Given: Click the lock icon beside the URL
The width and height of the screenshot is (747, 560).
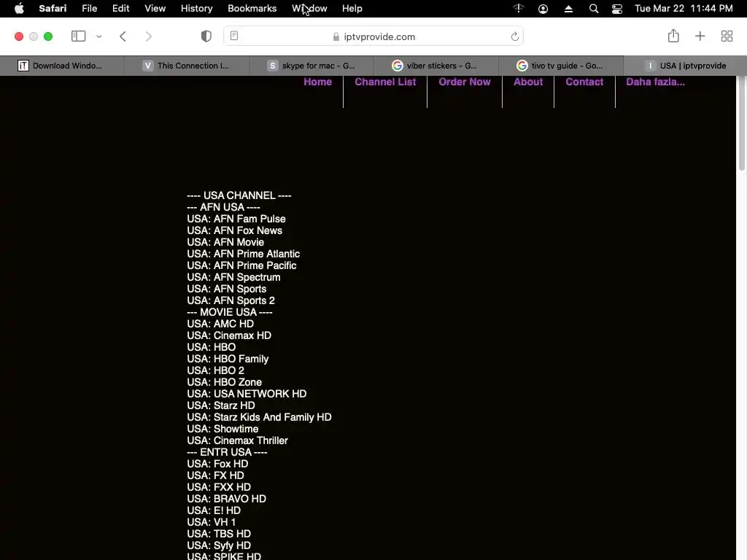Looking at the screenshot, I should tap(336, 36).
